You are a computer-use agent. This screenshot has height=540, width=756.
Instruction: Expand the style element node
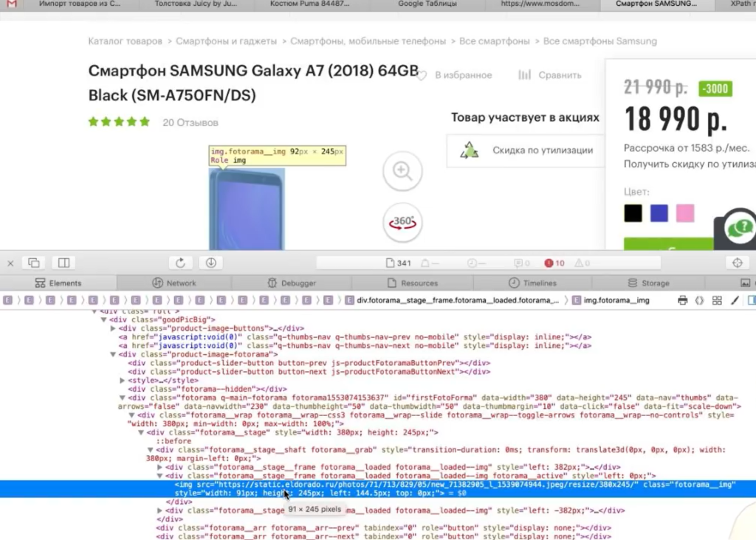coord(122,380)
